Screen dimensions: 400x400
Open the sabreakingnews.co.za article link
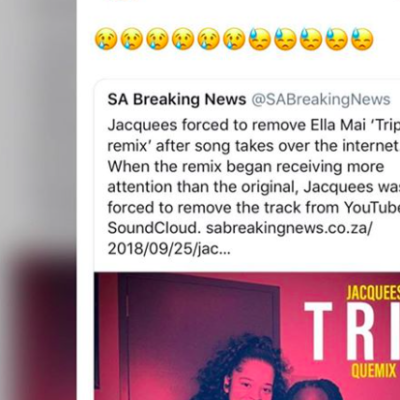(x=289, y=228)
